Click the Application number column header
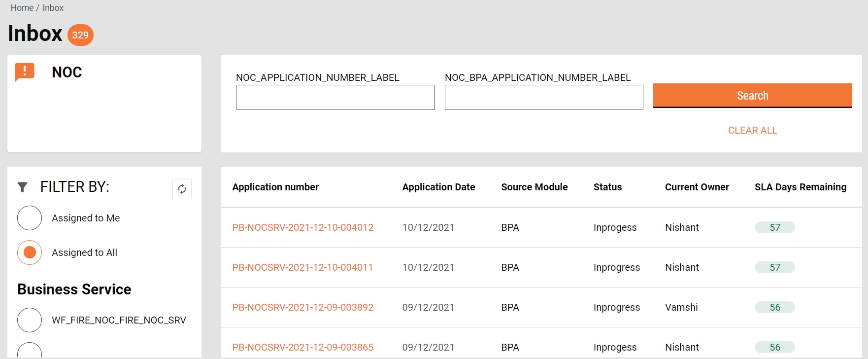Viewport: 868px width, 359px height. (x=275, y=187)
